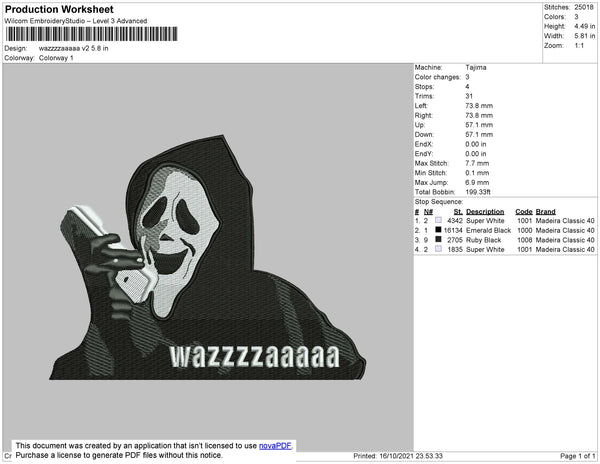This screenshot has width=600, height=464.
Task: Click the Max Jump value '6.9 mm'
Action: (477, 182)
